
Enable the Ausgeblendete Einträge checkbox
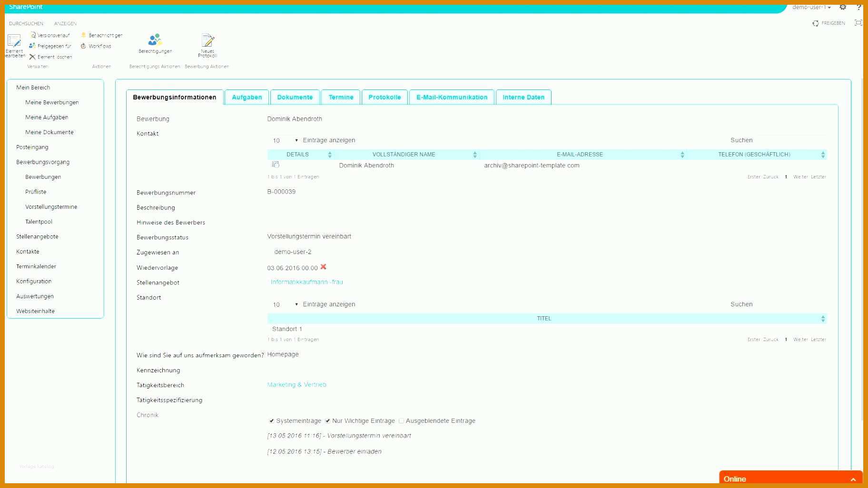click(401, 420)
